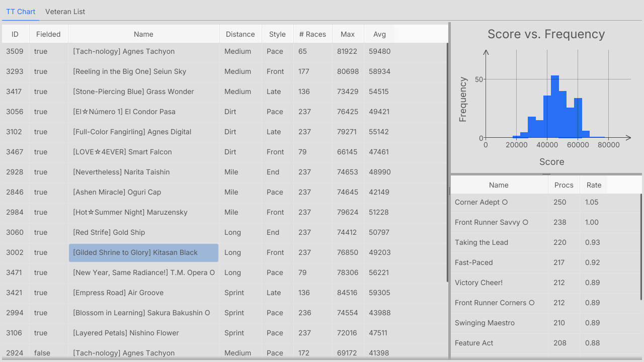Viewport: 644px width, 362px height.
Task: Click the Procs value 250
Action: coord(560,202)
